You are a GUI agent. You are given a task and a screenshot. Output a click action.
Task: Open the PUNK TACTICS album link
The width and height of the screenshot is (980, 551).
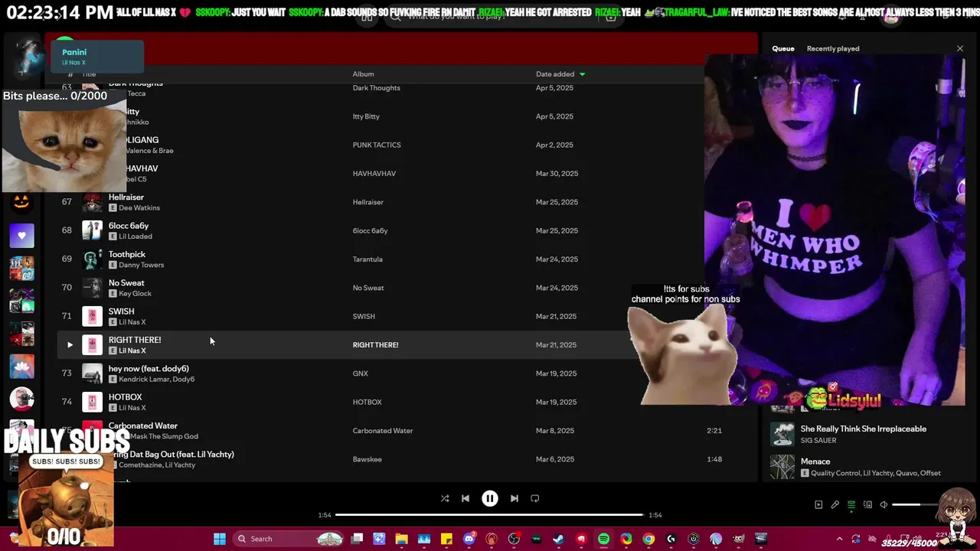[x=377, y=145]
